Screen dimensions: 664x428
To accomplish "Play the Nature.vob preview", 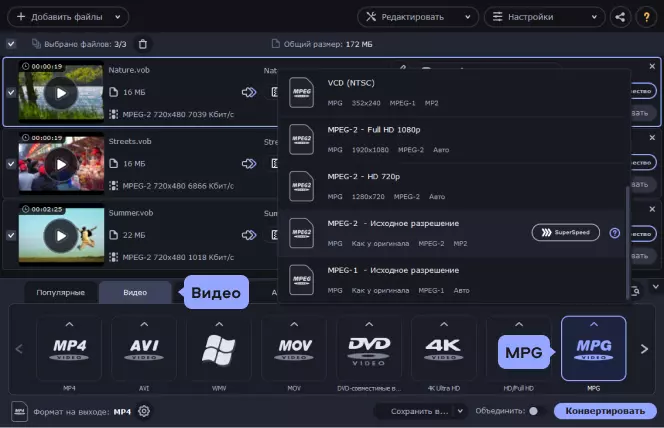I will tap(61, 93).
